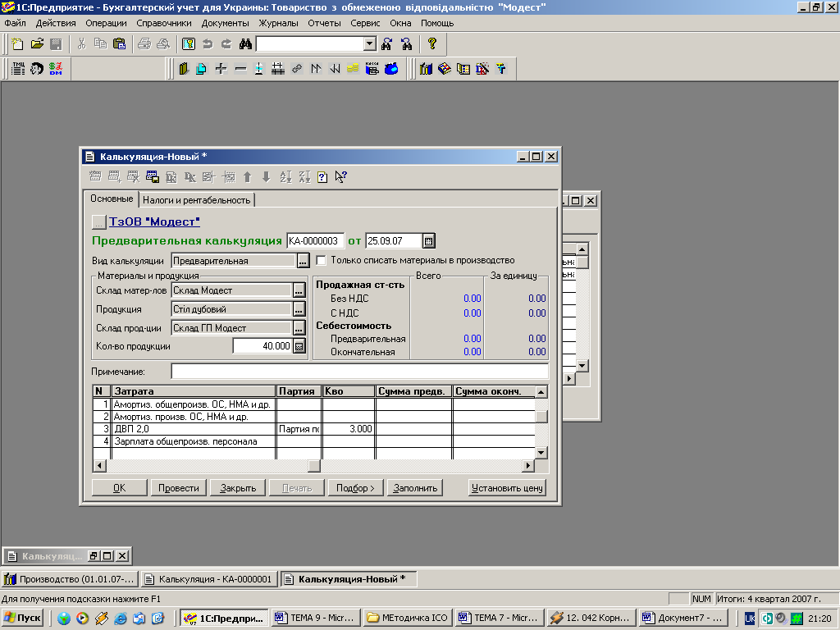Screen dimensions: 840x630
Task: Open the ТзОВ "Модест" company link
Action: [154, 221]
